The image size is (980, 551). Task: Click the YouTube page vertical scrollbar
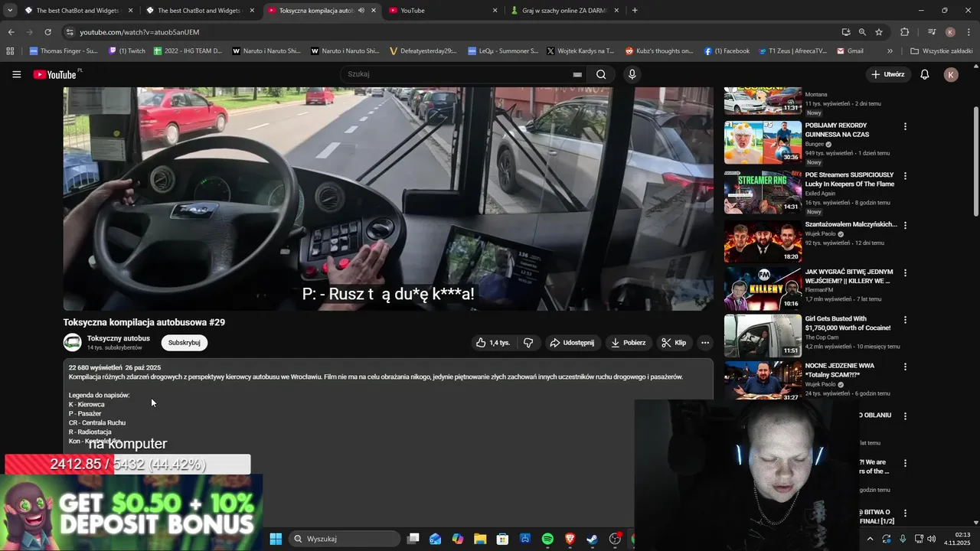975,161
